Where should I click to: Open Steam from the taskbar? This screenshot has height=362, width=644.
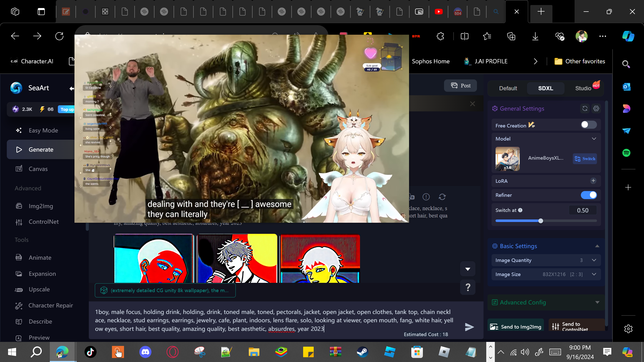point(363,352)
